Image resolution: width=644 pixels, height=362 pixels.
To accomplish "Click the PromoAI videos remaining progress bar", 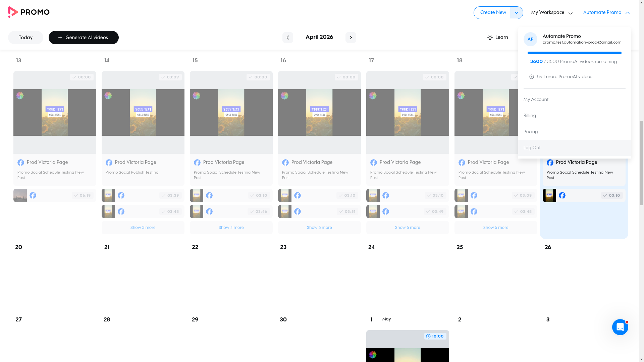I will pyautogui.click(x=574, y=53).
